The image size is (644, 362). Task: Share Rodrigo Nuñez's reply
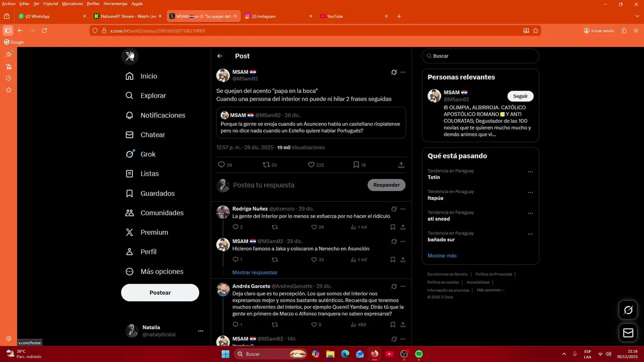(x=403, y=227)
